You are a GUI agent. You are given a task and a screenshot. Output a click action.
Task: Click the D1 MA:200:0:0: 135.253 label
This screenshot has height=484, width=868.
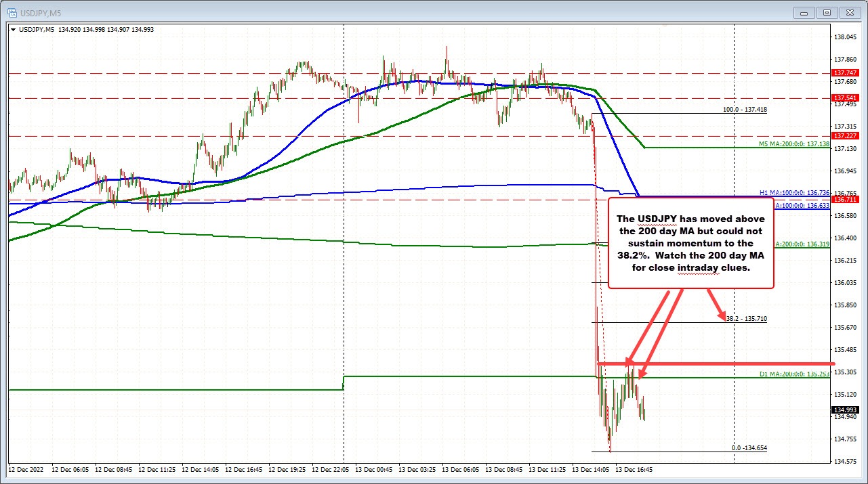(x=794, y=373)
